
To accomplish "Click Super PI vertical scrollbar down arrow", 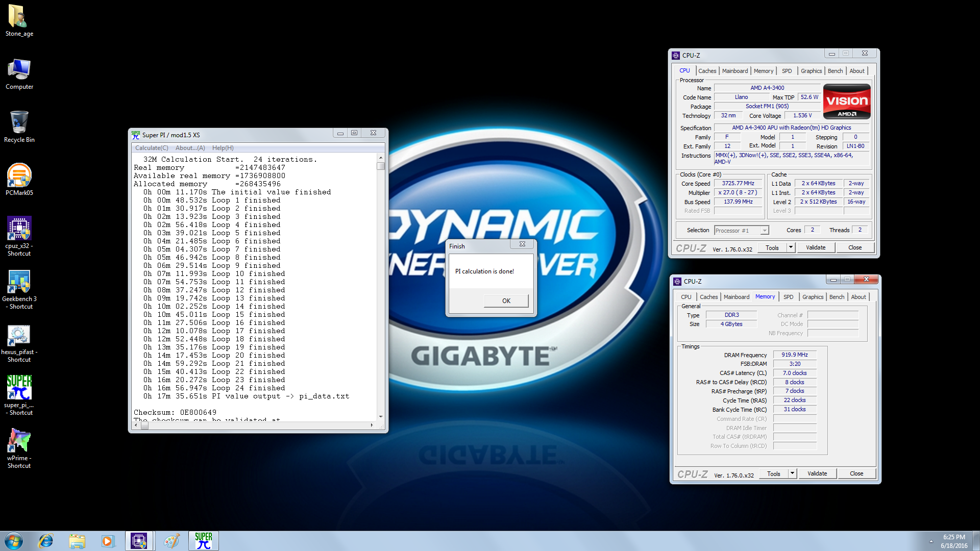I will (x=380, y=417).
